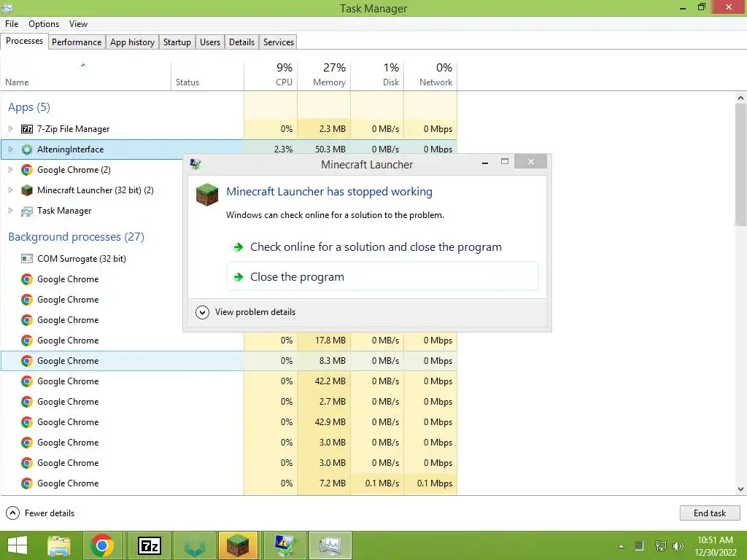
Task: Switch to AlteningInterface taskbar icon
Action: point(194,545)
